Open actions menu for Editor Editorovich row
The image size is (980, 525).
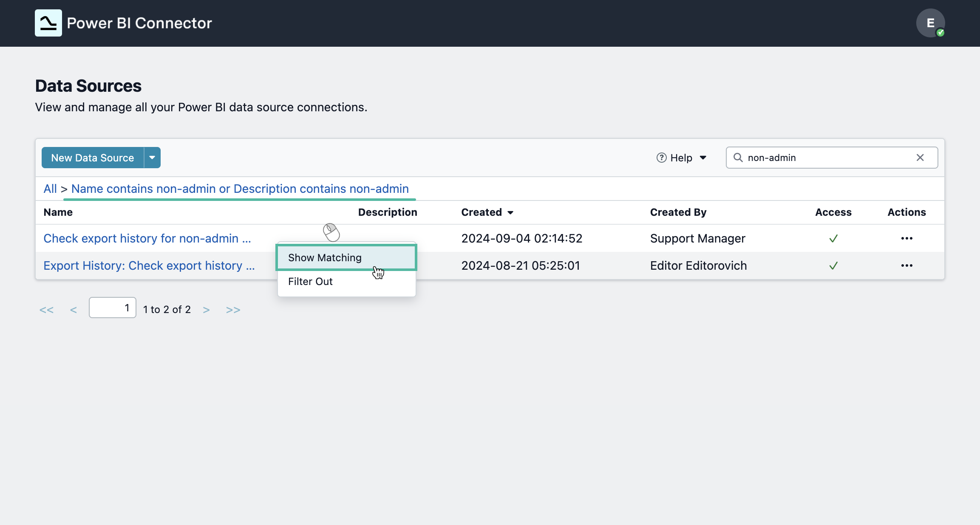(906, 265)
